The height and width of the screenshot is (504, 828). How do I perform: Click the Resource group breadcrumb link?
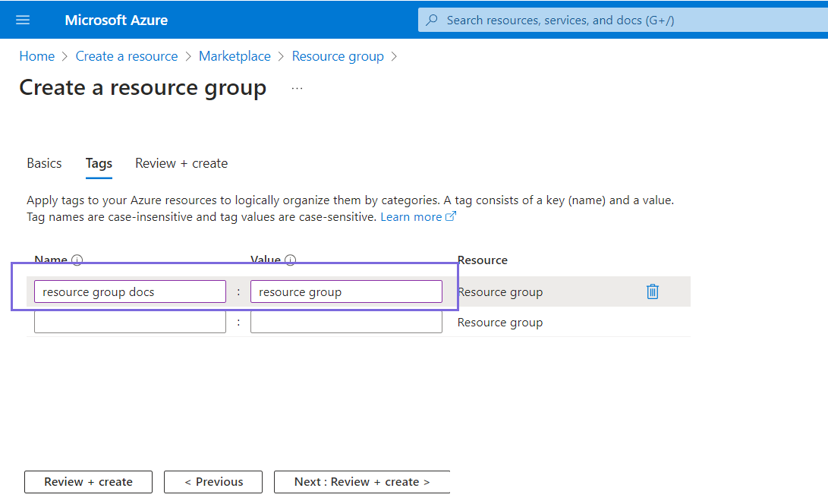point(338,56)
